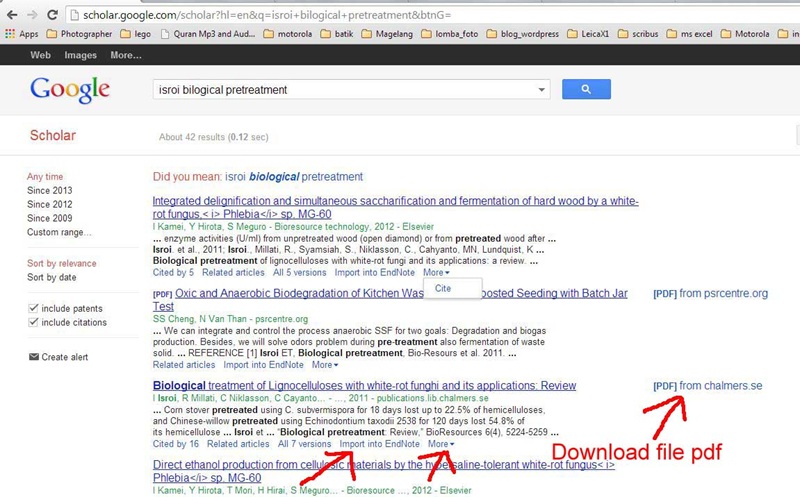Filter results Since 2013
This screenshot has height=497, width=800.
pyautogui.click(x=49, y=190)
